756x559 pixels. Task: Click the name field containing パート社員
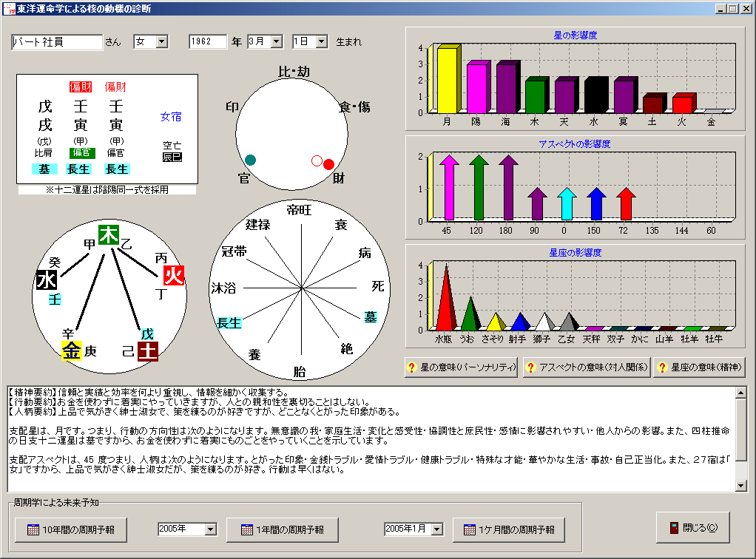(57, 42)
